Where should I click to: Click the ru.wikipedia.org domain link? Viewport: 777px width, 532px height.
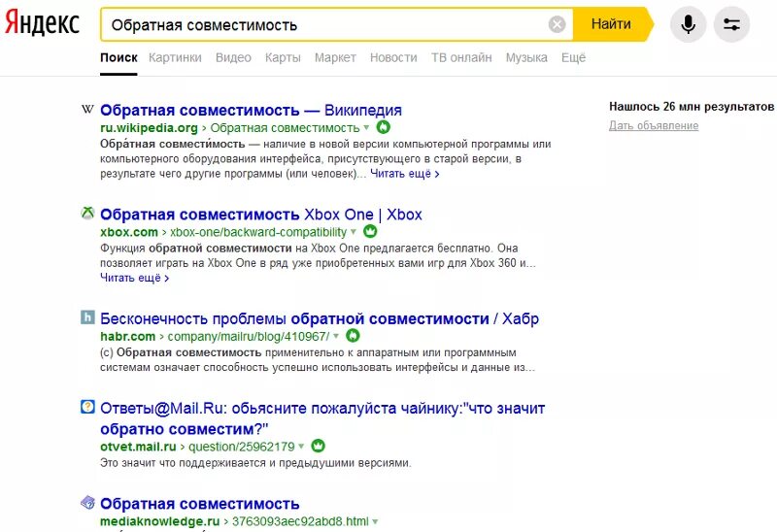click(x=149, y=128)
